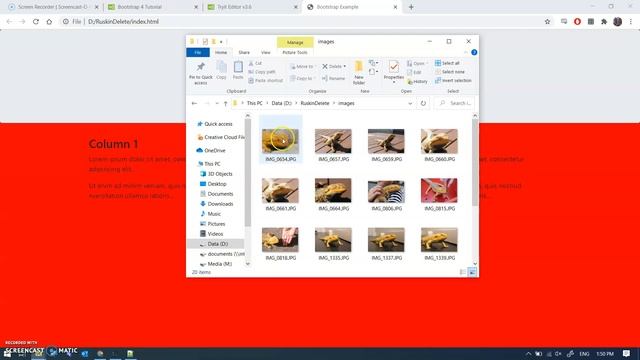This screenshot has height=360, width=640.
Task: Expand the address bar history dropdown
Action: (x=410, y=103)
